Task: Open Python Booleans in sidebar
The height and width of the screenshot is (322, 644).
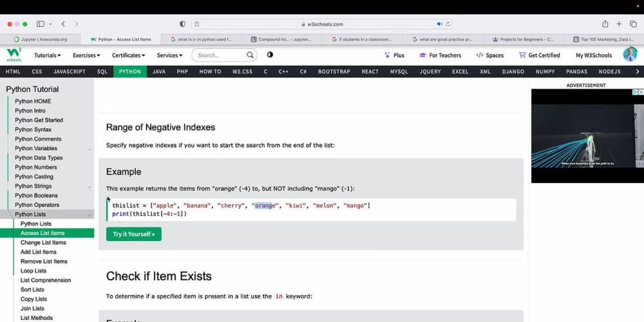Action: (x=36, y=196)
